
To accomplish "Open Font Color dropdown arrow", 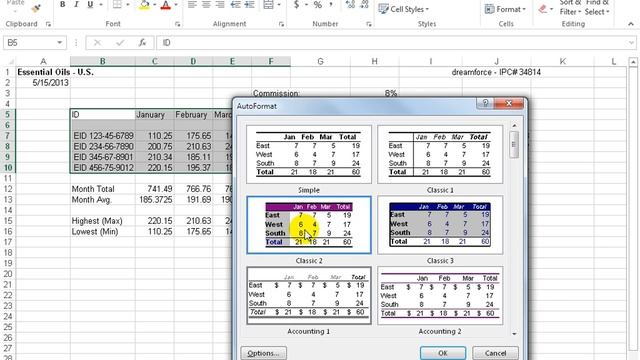I will click(176, 5).
